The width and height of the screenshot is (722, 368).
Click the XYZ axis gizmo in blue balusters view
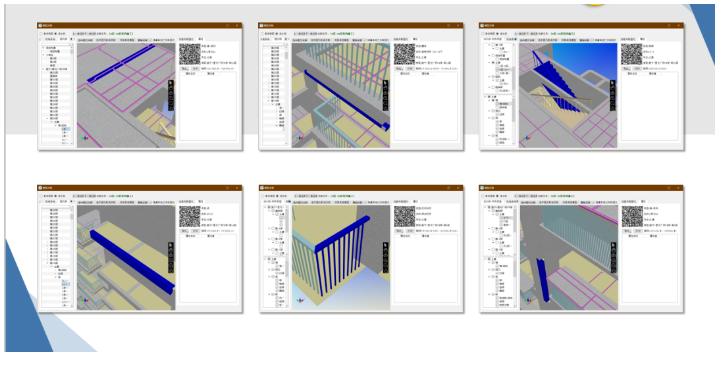[x=300, y=300]
